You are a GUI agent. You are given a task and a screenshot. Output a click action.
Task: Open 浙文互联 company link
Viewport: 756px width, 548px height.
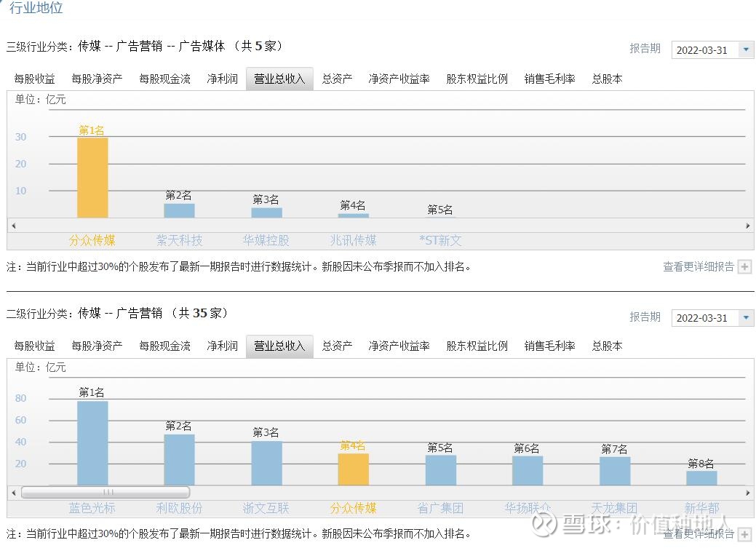click(x=266, y=507)
